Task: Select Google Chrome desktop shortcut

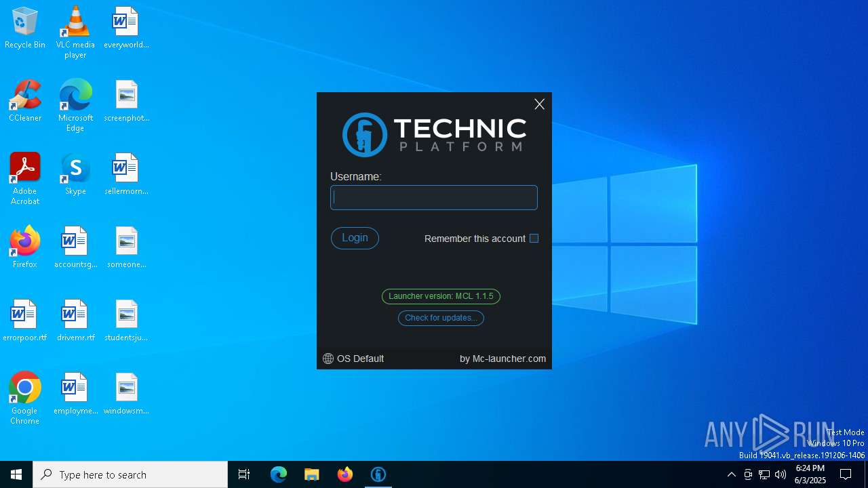Action: (25, 399)
